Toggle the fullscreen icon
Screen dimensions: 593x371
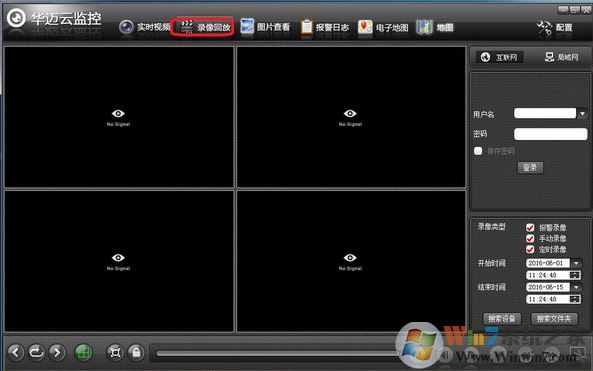click(x=115, y=352)
